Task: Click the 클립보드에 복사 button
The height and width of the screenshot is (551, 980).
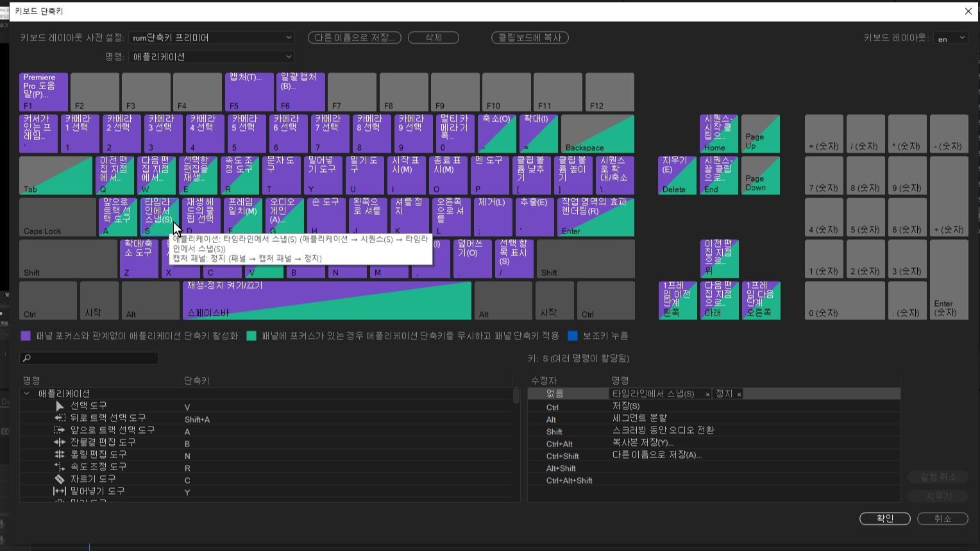Action: click(530, 38)
